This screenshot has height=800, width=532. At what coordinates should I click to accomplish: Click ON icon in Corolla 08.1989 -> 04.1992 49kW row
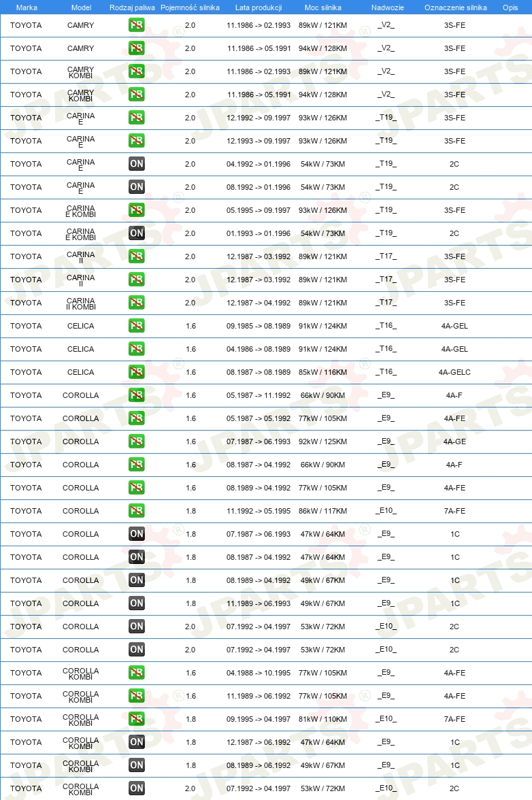[136, 580]
